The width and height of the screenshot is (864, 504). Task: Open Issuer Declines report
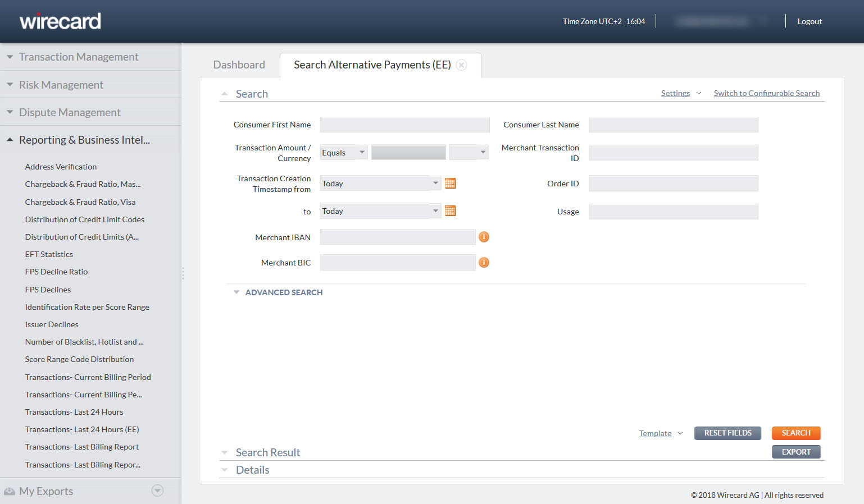click(52, 324)
